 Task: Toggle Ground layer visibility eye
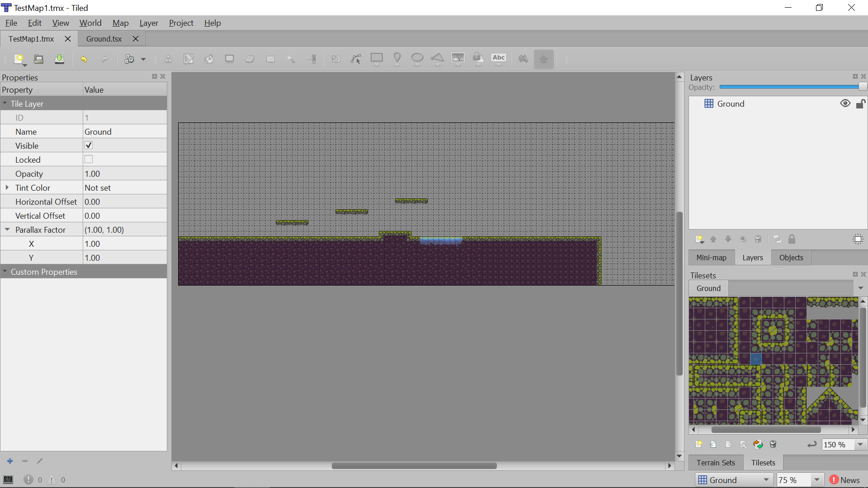point(845,103)
